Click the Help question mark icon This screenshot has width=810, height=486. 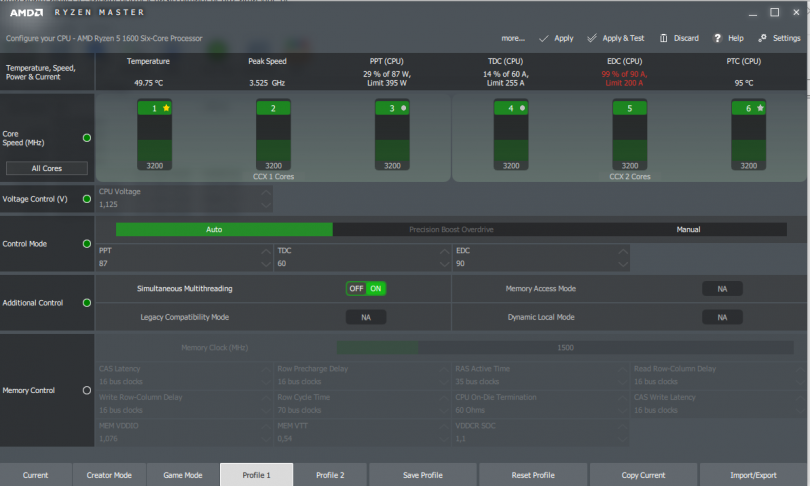(x=717, y=38)
